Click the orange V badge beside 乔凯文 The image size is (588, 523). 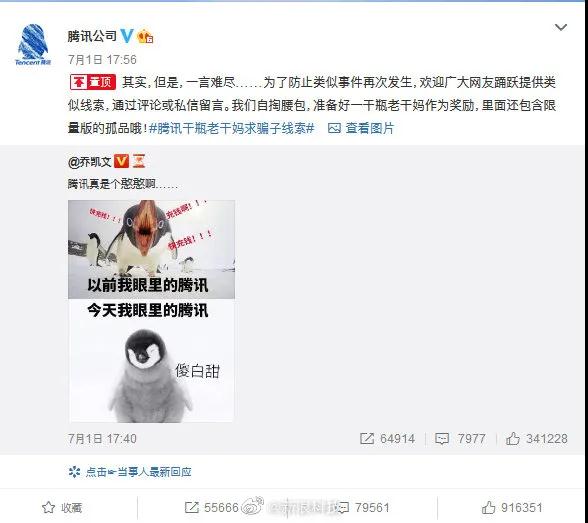coord(121,161)
